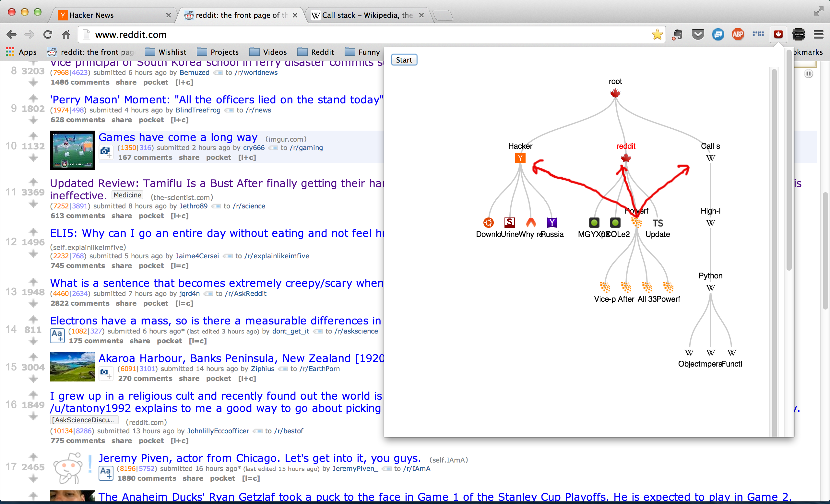Open the Akaroa Harbour post thumbnail
The height and width of the screenshot is (504, 830).
coord(72,366)
